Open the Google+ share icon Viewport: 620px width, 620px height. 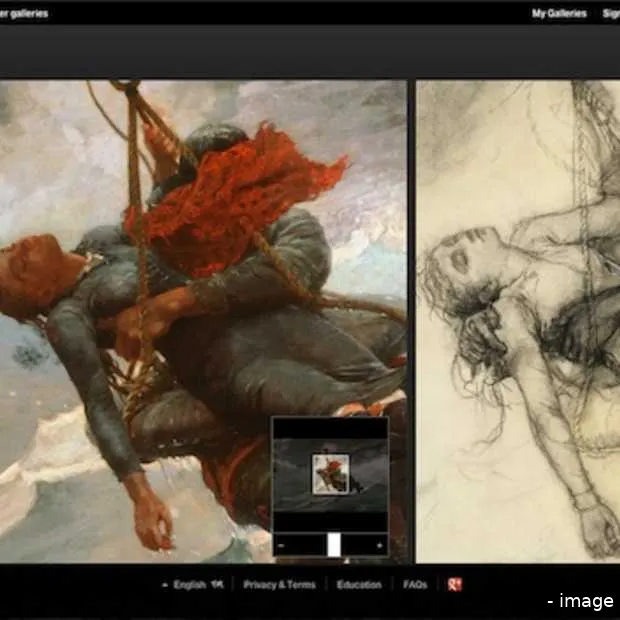click(x=454, y=584)
